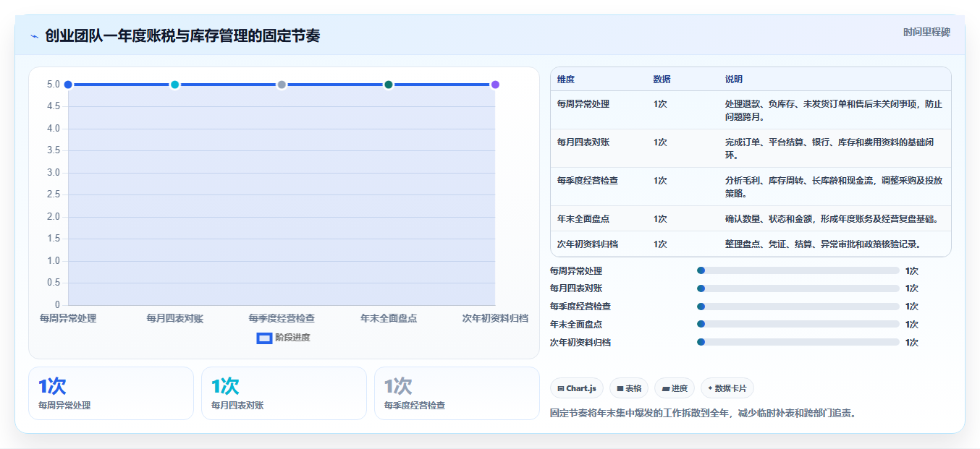Click the lightning icon beside the title
The image size is (980, 449).
34,36
